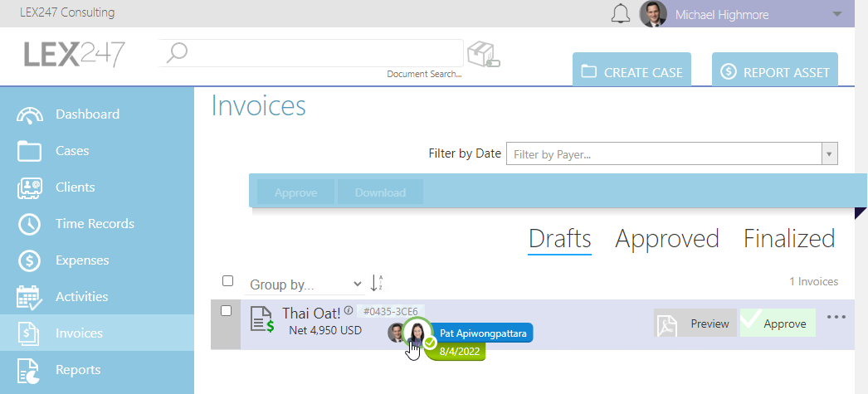Expand the Group by dropdown
The width and height of the screenshot is (868, 394).
304,285
